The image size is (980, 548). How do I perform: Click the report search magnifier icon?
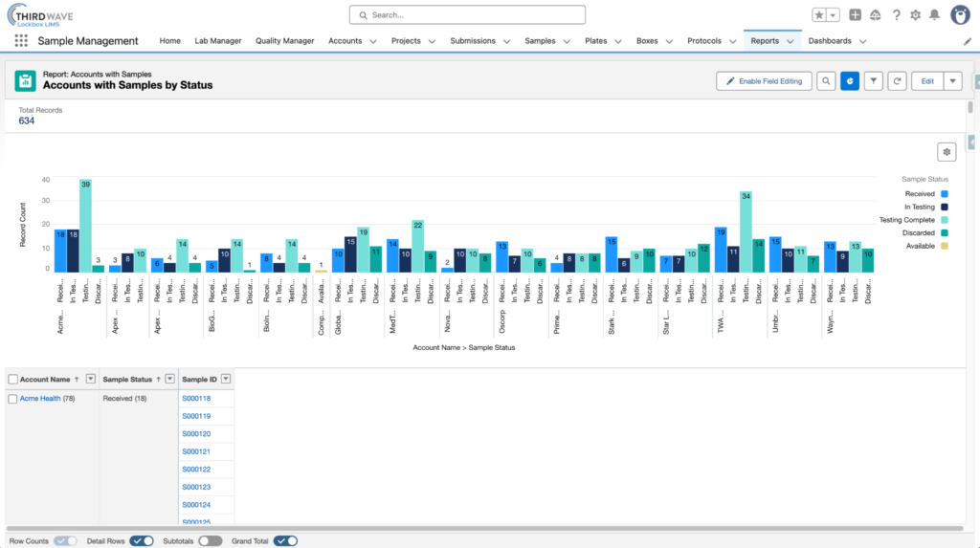pos(826,81)
